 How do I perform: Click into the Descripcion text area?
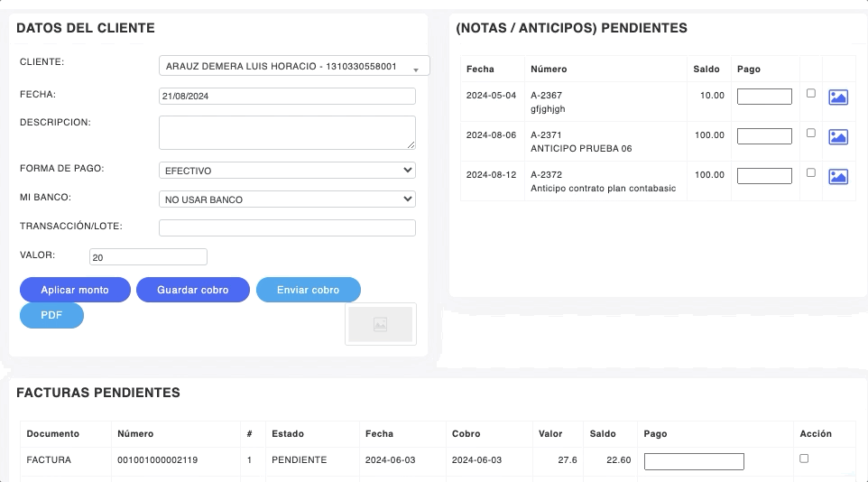[x=287, y=132]
